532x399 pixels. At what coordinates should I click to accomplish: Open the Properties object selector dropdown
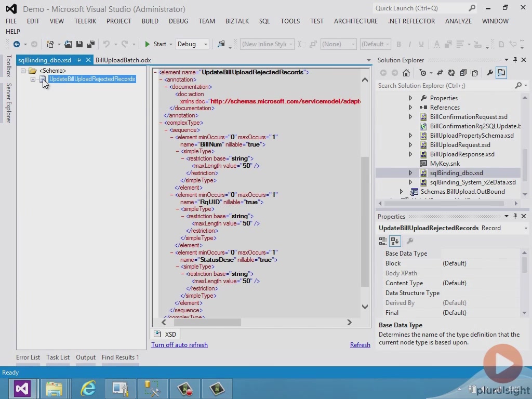coord(526,229)
